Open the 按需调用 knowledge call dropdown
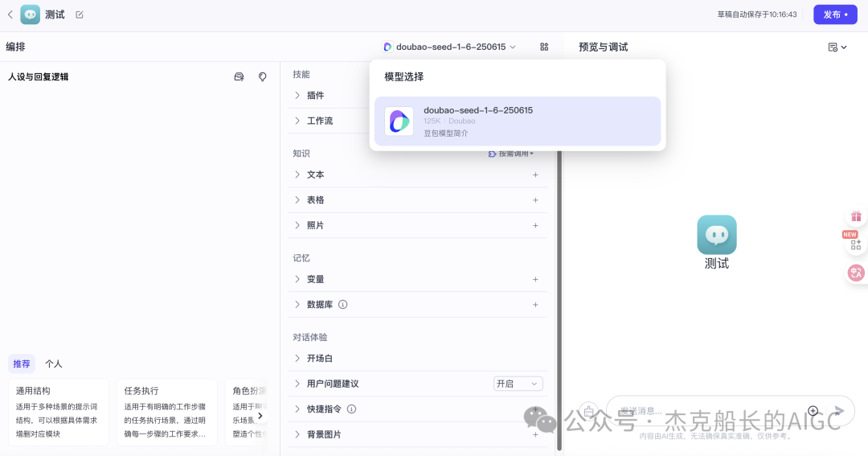This screenshot has width=868, height=456. pos(511,154)
